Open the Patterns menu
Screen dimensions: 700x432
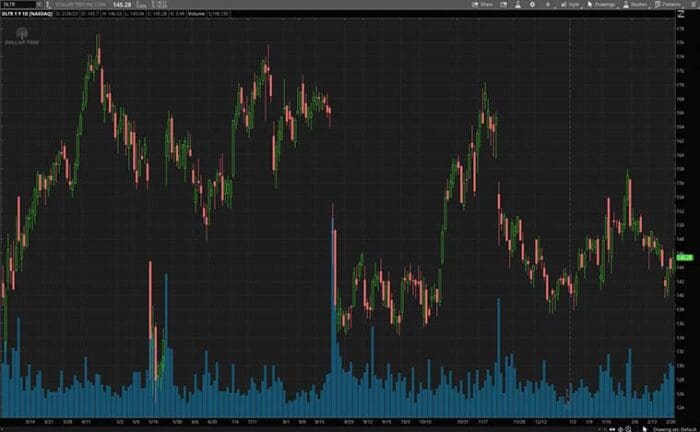pos(668,4)
